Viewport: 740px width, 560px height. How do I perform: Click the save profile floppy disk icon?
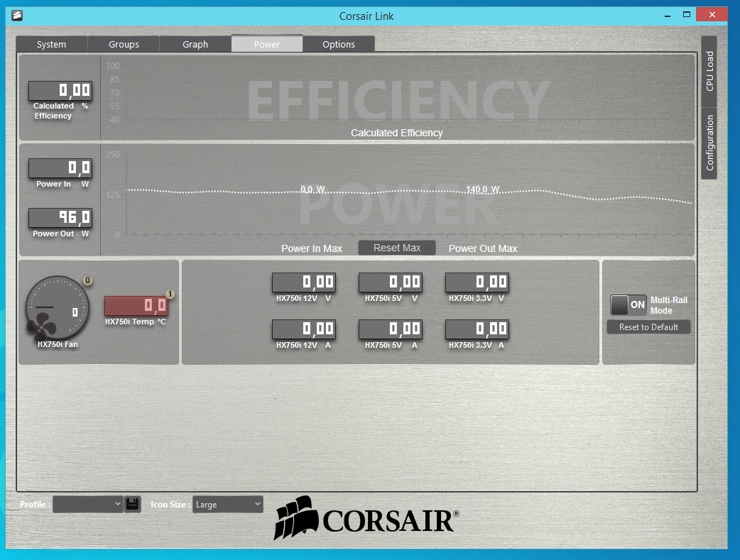pos(133,505)
